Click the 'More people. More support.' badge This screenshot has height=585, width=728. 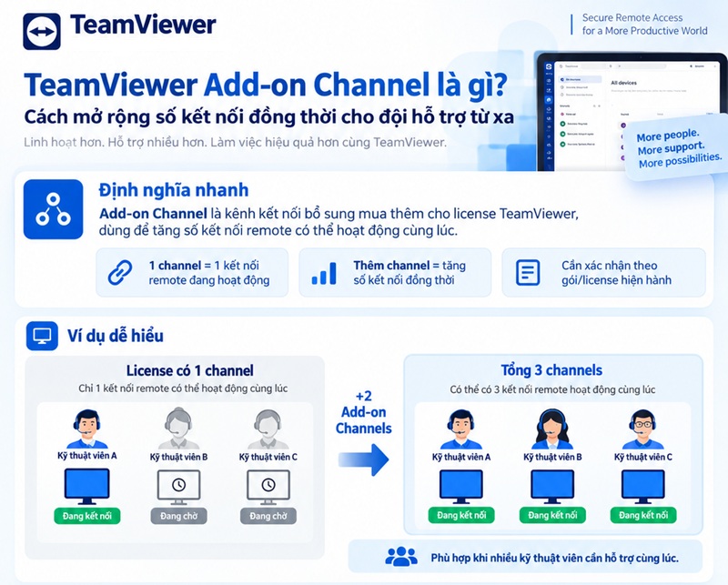[x=679, y=148]
